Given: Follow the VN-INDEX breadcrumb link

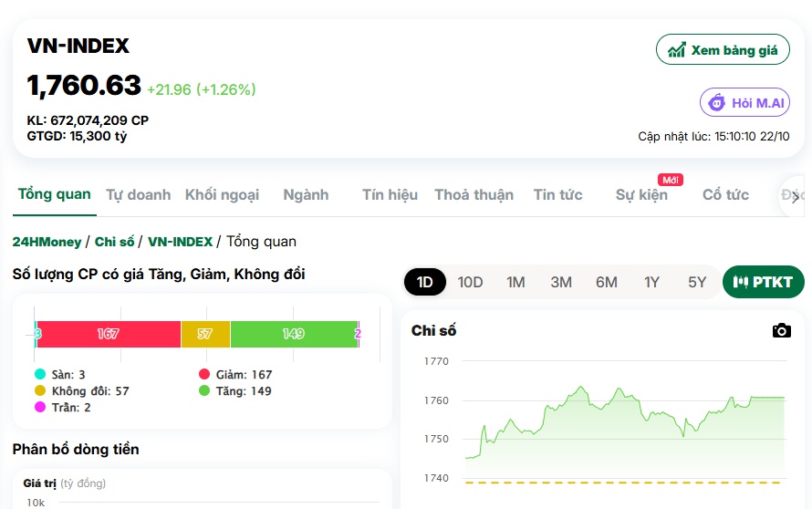Looking at the screenshot, I should click(181, 242).
